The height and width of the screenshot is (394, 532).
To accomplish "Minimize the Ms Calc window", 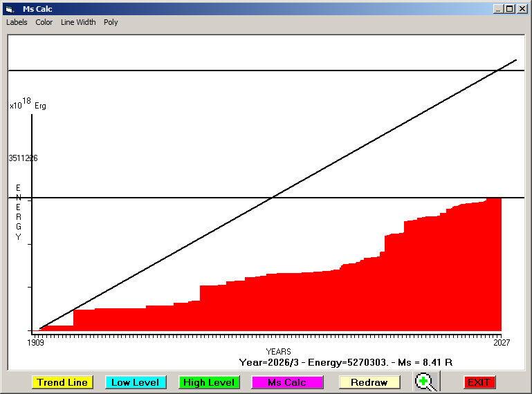I will [x=498, y=9].
